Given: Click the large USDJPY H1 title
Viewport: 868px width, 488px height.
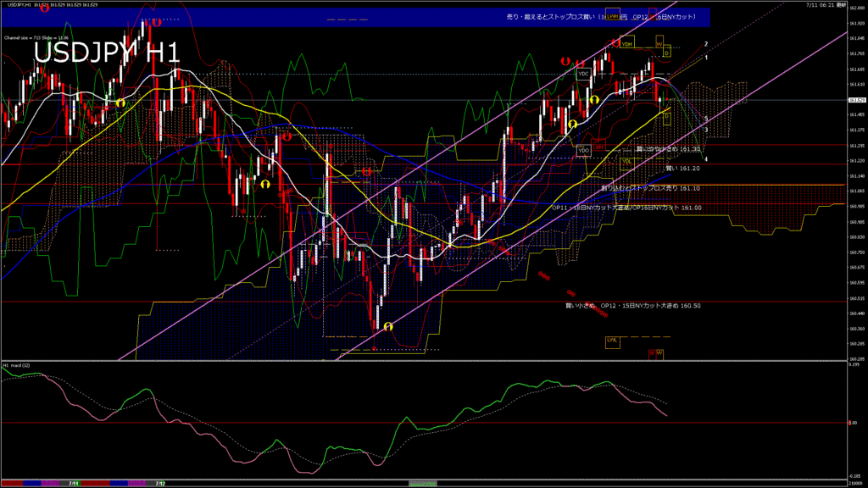Looking at the screenshot, I should [106, 53].
